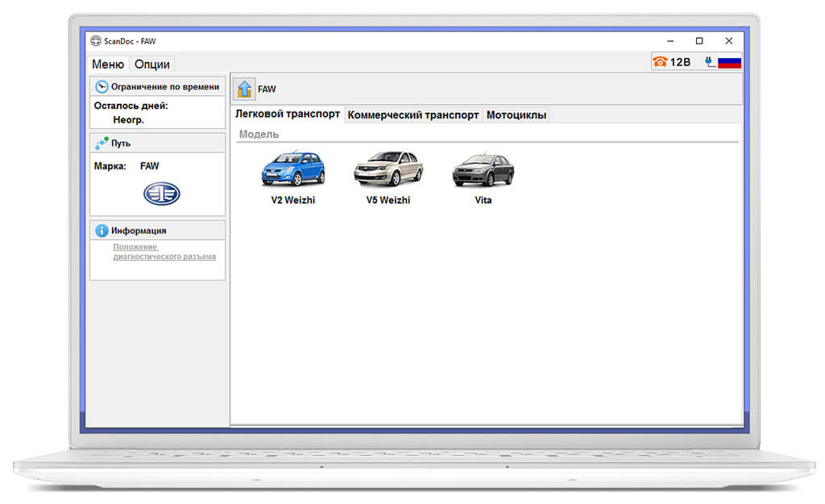Switch to Мотоциклы tab
The image size is (825, 504).
516,115
